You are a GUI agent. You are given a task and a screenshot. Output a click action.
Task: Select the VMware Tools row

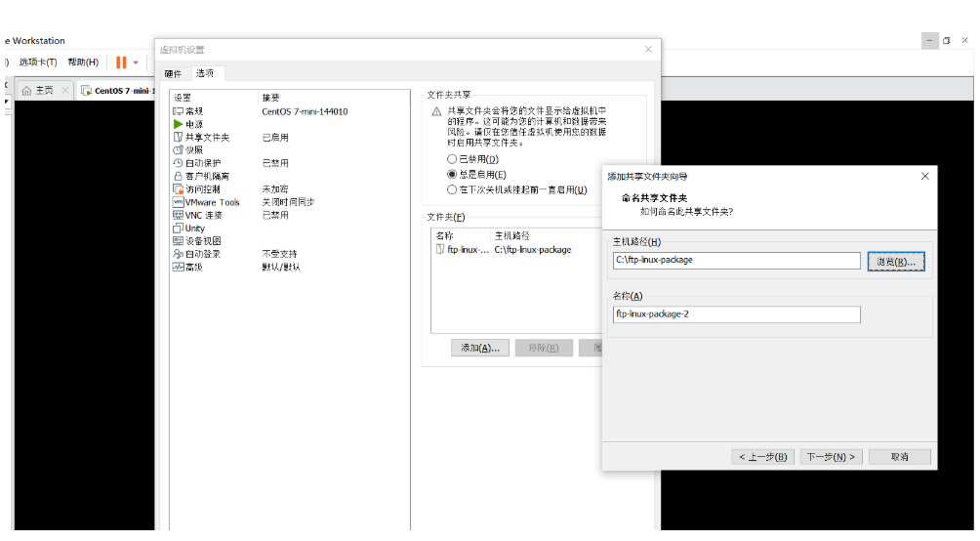click(289, 202)
